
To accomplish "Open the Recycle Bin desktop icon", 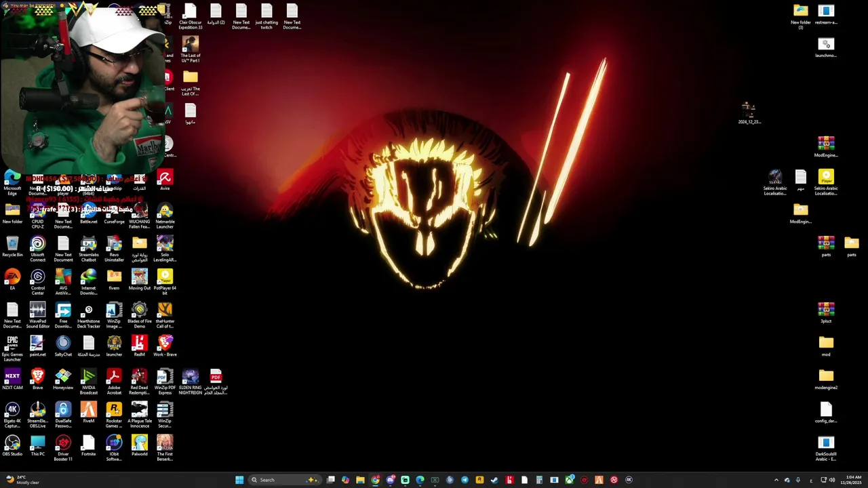I will (x=12, y=247).
